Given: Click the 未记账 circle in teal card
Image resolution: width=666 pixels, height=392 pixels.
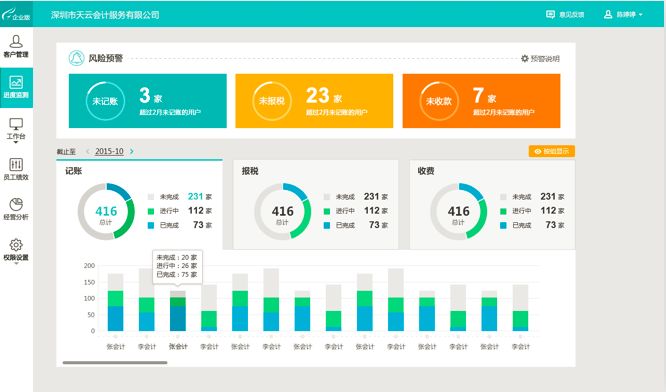Looking at the screenshot, I should [105, 101].
